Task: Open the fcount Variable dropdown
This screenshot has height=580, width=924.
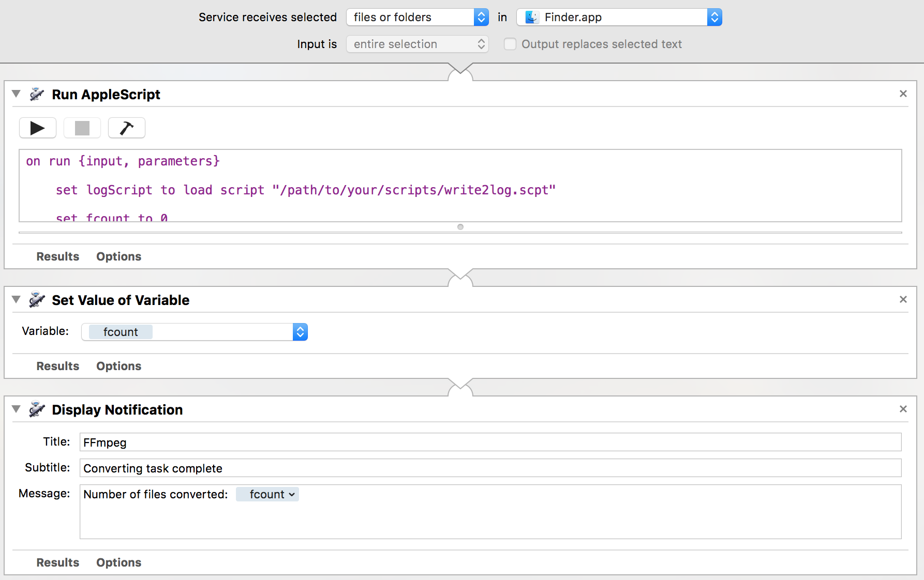Action: click(x=195, y=332)
